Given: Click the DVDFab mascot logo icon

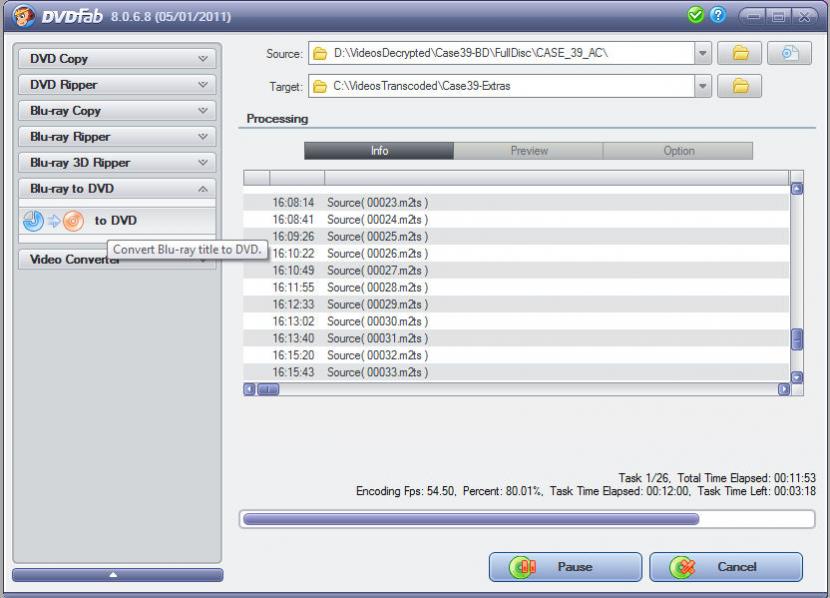Looking at the screenshot, I should tap(24, 16).
